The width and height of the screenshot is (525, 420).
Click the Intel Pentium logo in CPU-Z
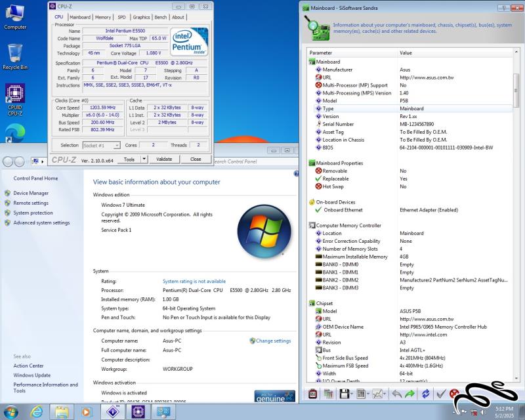point(189,42)
